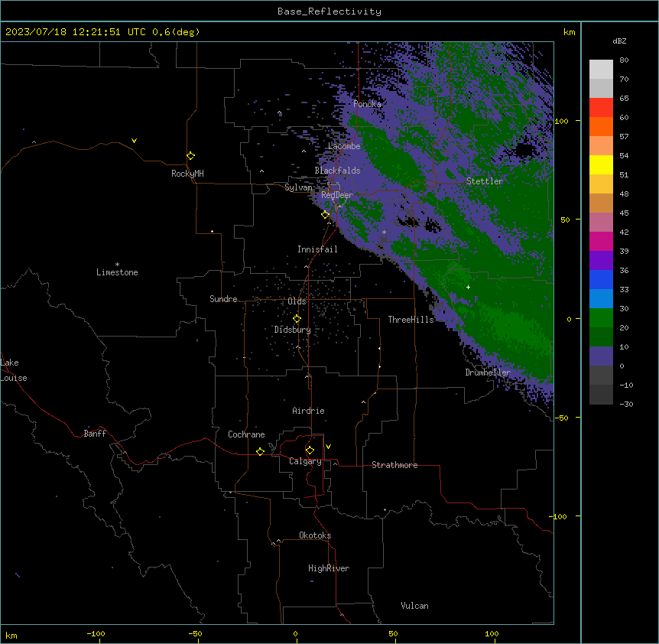This screenshot has width=659, height=644.
Task: Click the yellow v marker northwest of RockyMH
Action: [134, 141]
